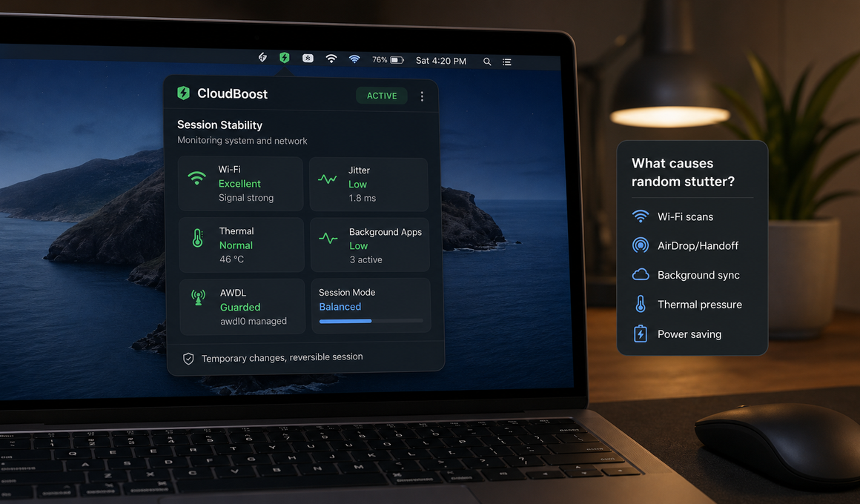Click the blue Wi-Fi menu bar icon
This screenshot has width=860, height=504.
tap(354, 59)
